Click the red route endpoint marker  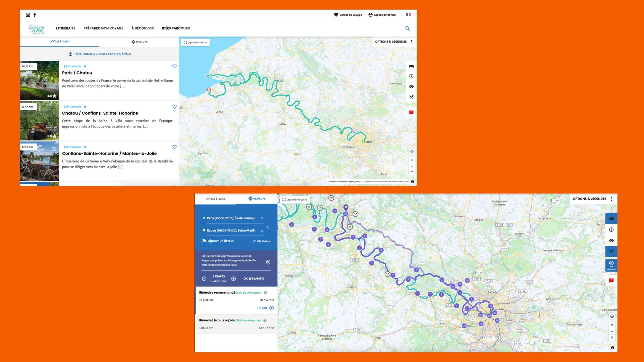pyautogui.click(x=209, y=90)
